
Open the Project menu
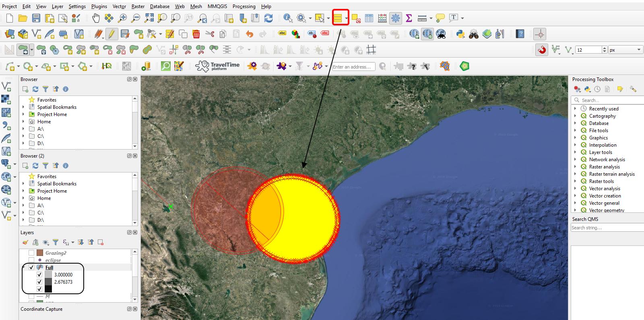(x=10, y=6)
